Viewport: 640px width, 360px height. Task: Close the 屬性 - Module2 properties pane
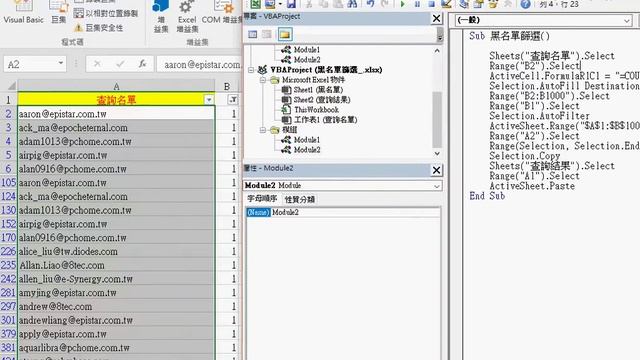click(436, 170)
